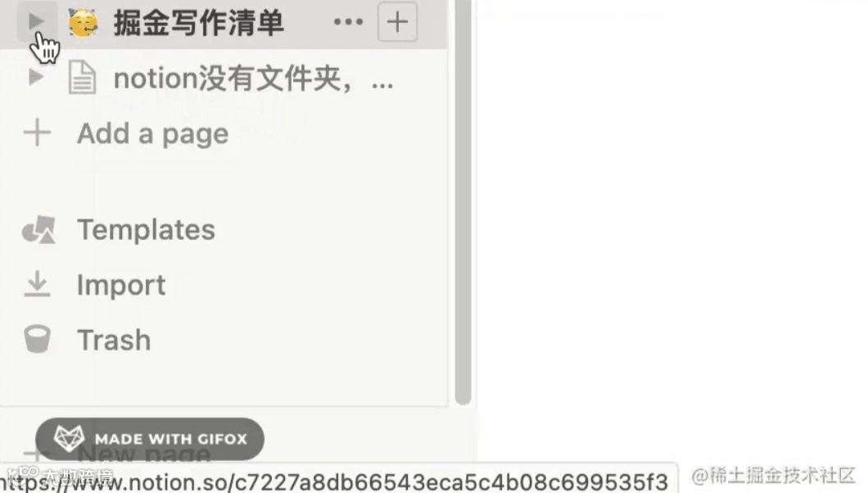Open the three-dots menu for 掘金写作清单
Screen dimensions: 868x493
[x=348, y=22]
